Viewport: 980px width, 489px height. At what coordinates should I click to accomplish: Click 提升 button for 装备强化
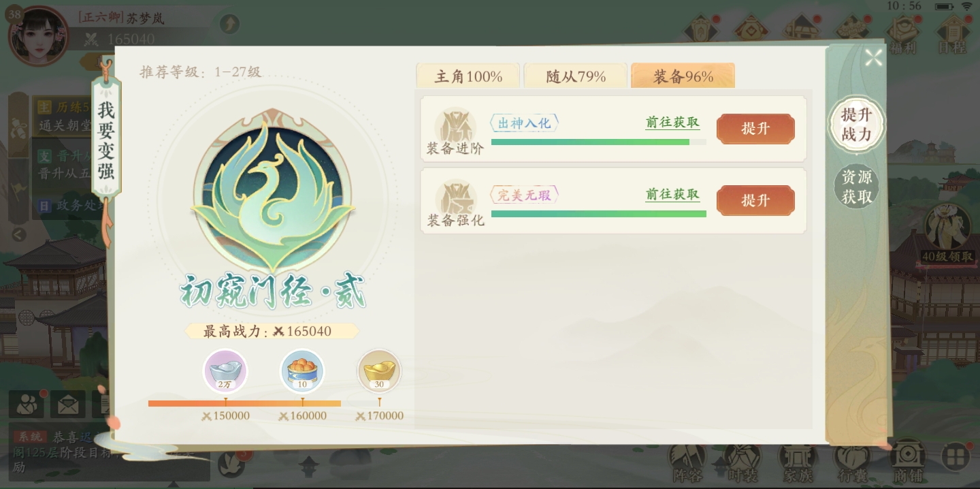click(755, 200)
